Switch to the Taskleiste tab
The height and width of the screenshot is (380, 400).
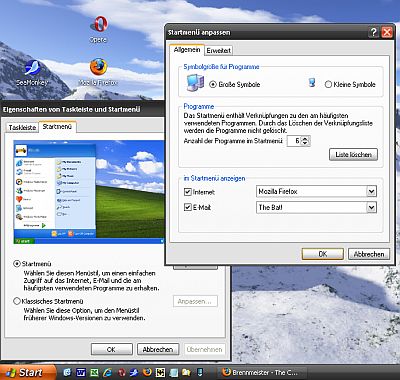click(22, 127)
